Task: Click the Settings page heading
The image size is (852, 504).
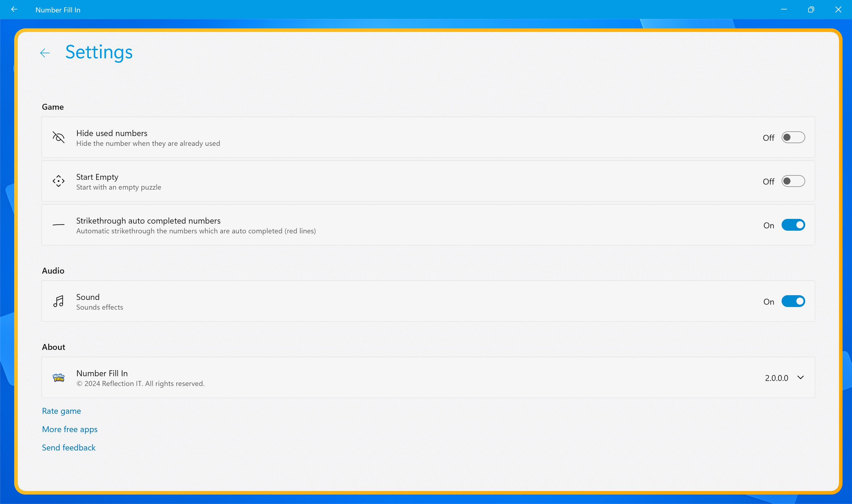Action: click(99, 52)
